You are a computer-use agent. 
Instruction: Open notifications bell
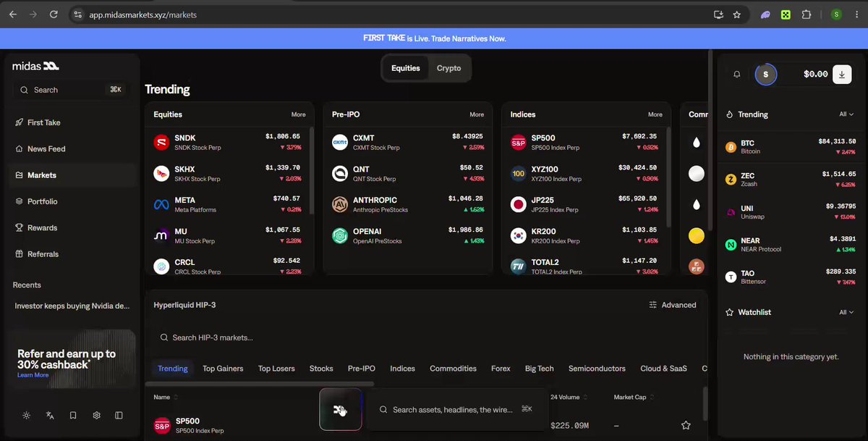point(737,74)
